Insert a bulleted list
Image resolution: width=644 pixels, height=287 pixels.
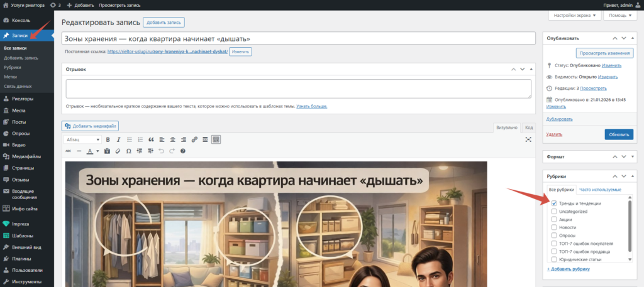click(x=130, y=139)
